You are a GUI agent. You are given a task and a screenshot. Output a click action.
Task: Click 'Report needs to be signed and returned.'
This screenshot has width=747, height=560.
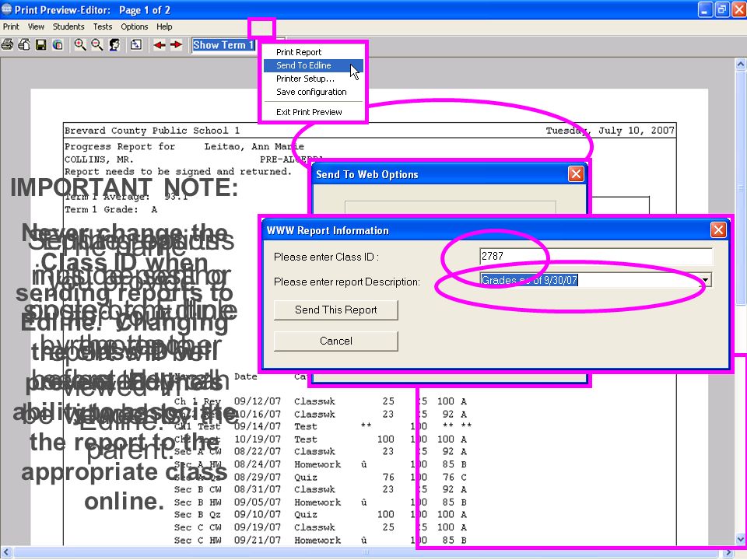click(x=178, y=171)
